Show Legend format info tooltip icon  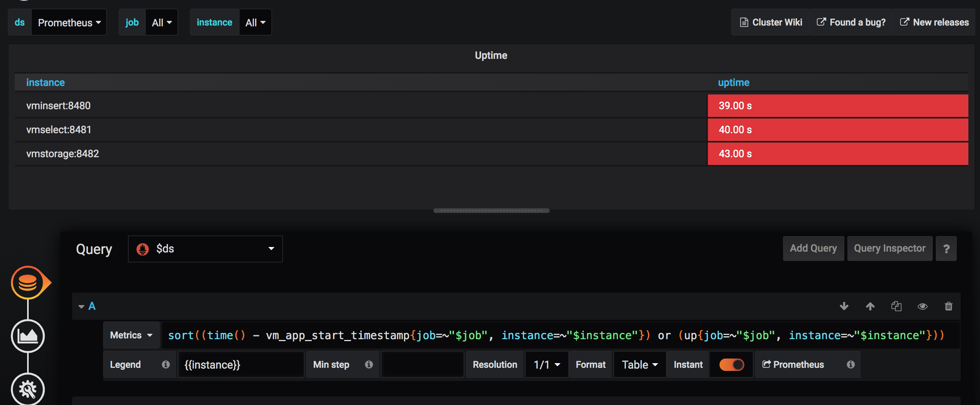[x=166, y=364]
